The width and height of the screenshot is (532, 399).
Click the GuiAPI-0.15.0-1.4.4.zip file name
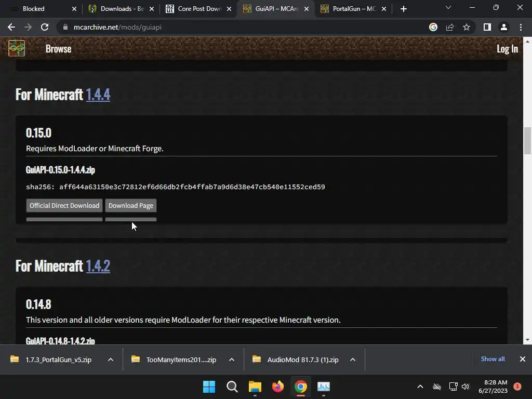click(x=60, y=170)
